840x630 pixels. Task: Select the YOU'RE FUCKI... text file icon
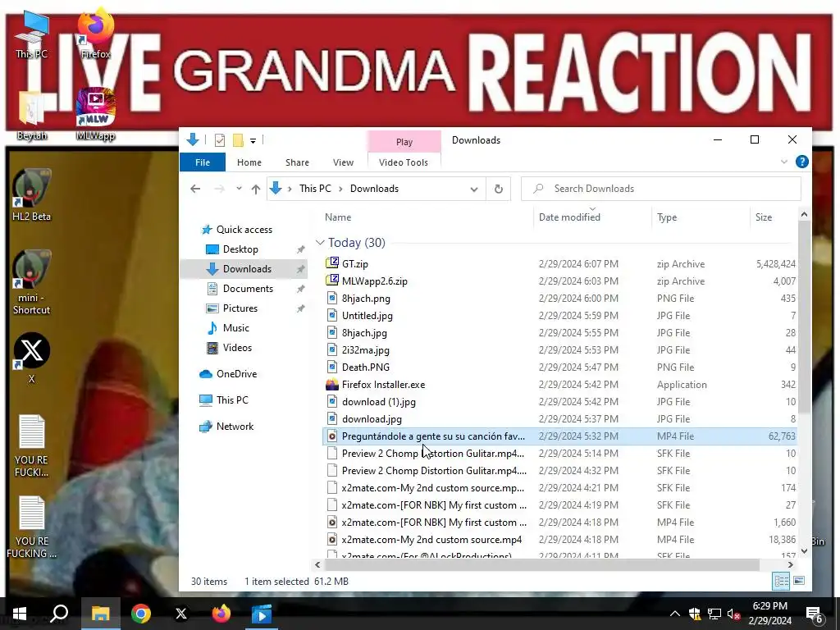pyautogui.click(x=31, y=445)
